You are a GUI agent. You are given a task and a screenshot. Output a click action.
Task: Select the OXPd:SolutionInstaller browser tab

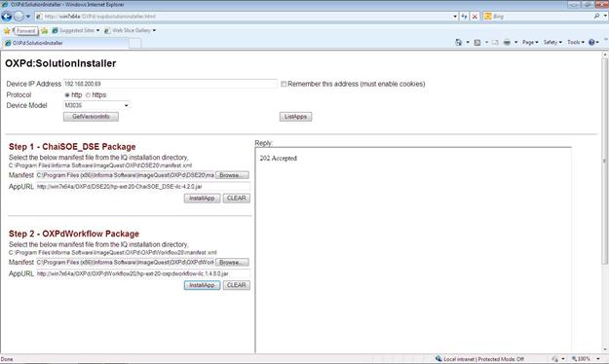click(x=65, y=43)
